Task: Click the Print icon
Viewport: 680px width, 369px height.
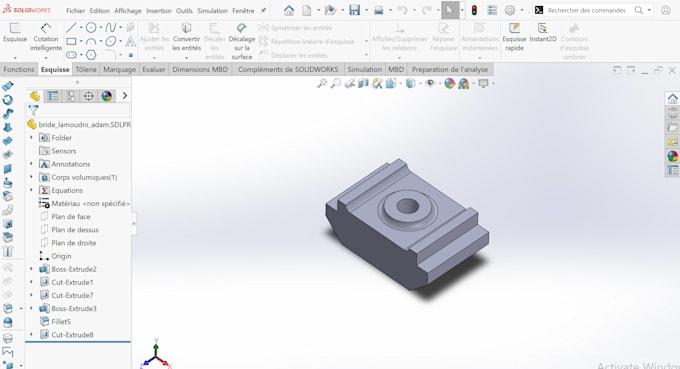Action: [x=379, y=10]
